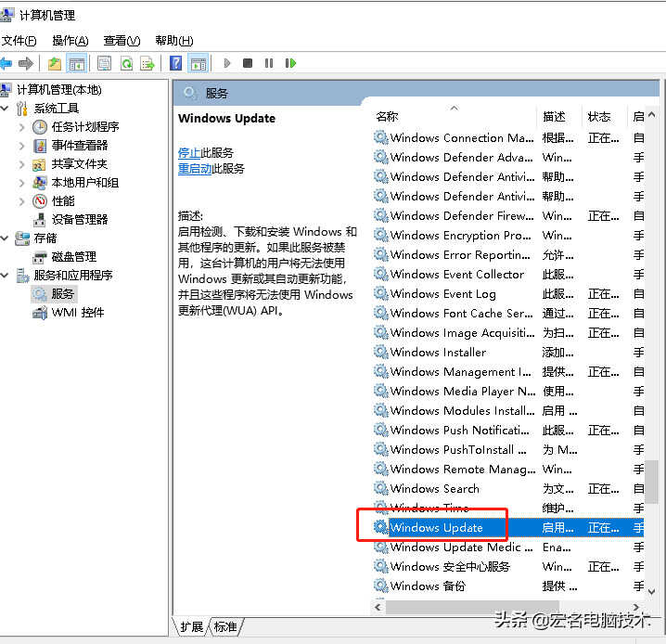666x644 pixels.
Task: Select Windows 安全中心服务 row
Action: coord(508,567)
